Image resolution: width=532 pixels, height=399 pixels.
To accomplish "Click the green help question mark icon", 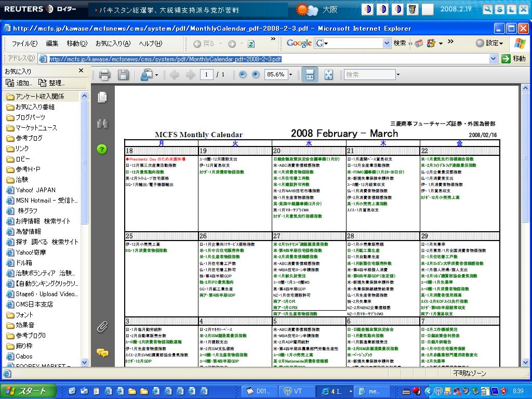I will point(102,149).
